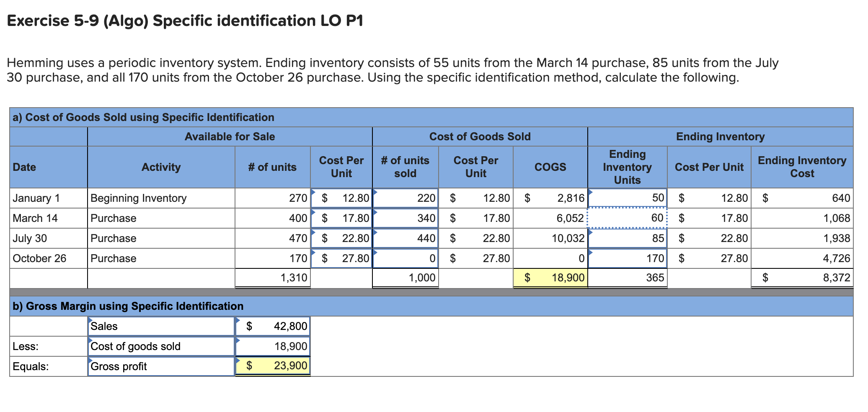The height and width of the screenshot is (412, 868).
Task: Click total ending inventory units 365
Action: pyautogui.click(x=628, y=278)
